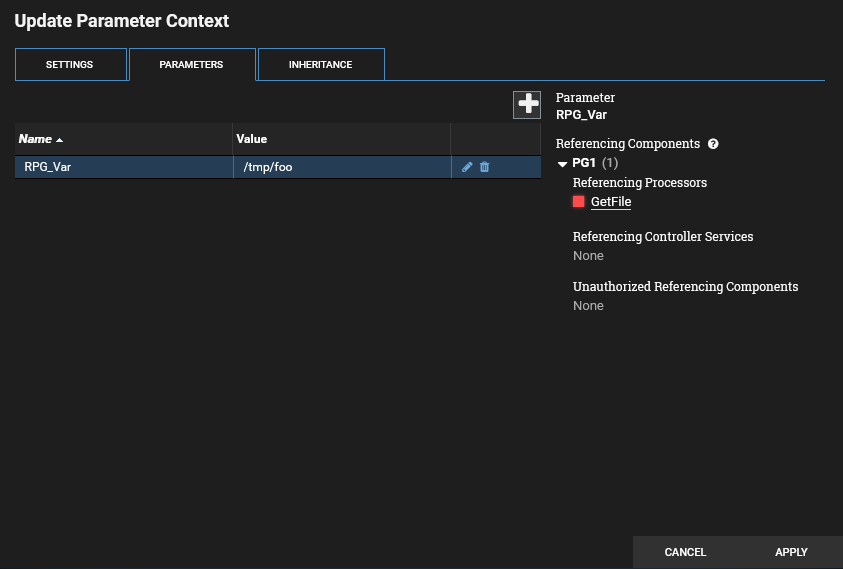The width and height of the screenshot is (843, 569).
Task: Click the Update Parameter Context dialog title
Action: coord(121,21)
